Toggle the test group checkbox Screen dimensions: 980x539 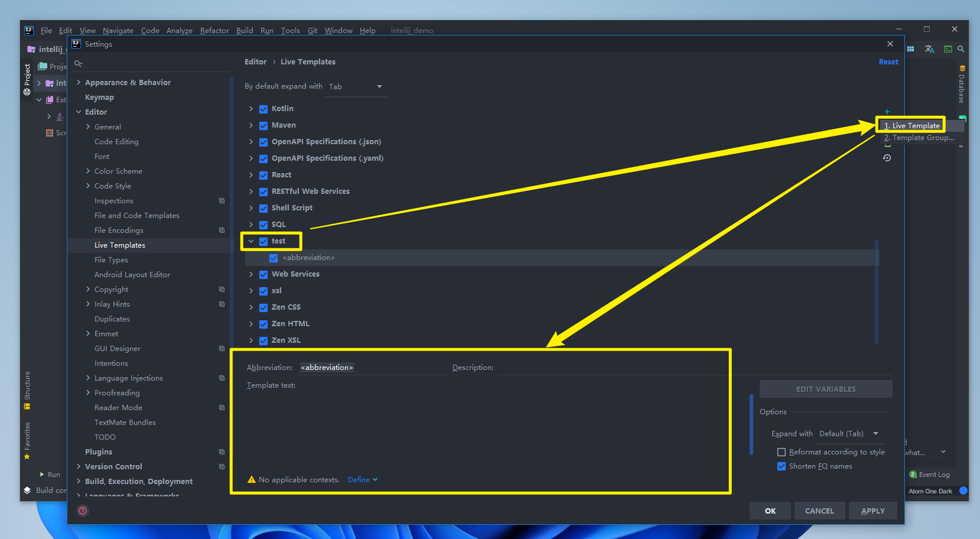pos(263,241)
